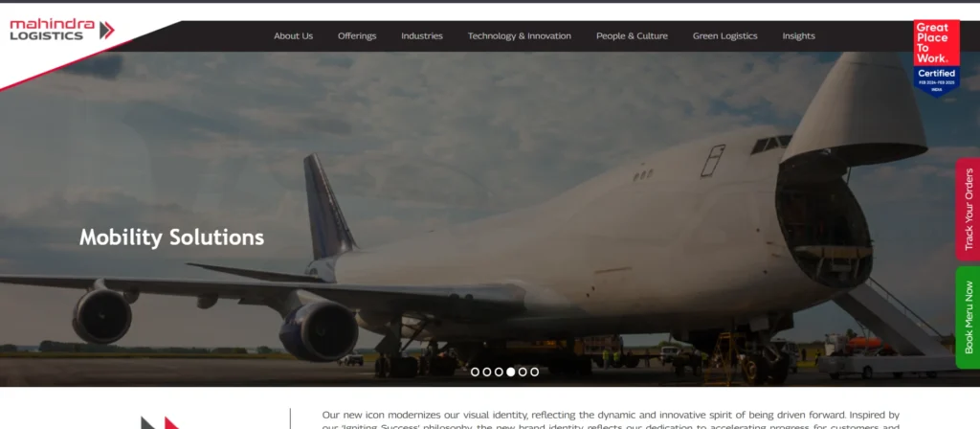Select the second carousel slide dot

coord(487,372)
